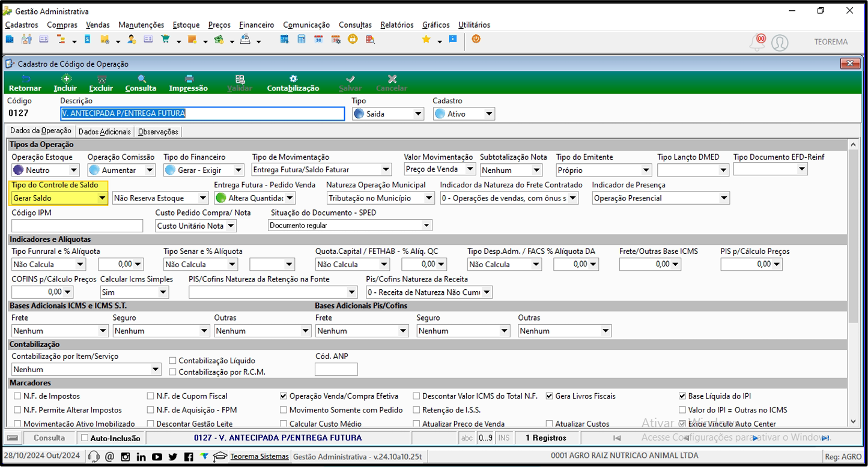Viewport: 868px width, 467px height.
Task: Toggle Auto-Inclusão checkbox
Action: 85,438
